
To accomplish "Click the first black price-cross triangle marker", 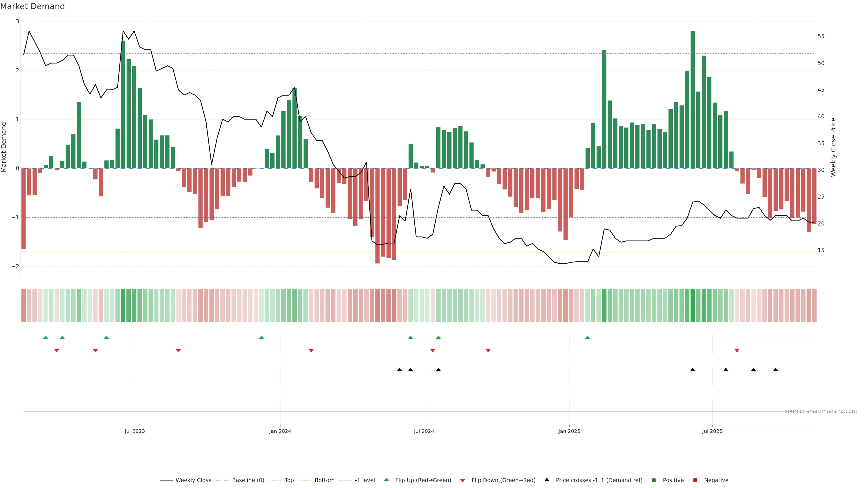I will (400, 370).
